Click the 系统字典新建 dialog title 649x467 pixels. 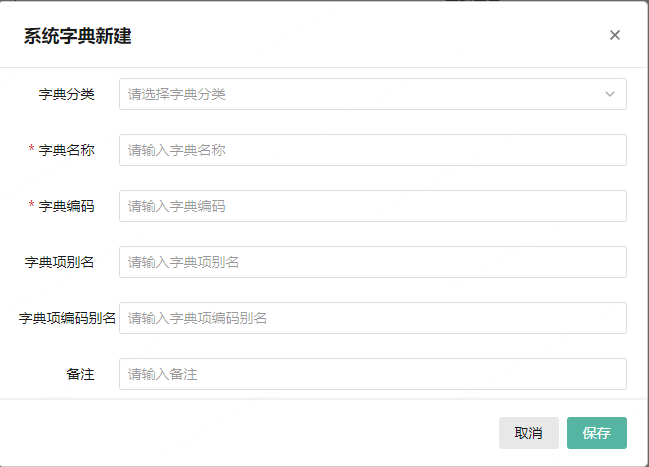[78, 37]
